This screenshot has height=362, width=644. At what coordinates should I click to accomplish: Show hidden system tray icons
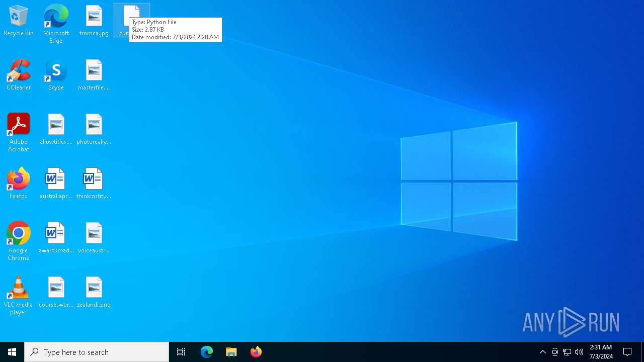(x=543, y=352)
